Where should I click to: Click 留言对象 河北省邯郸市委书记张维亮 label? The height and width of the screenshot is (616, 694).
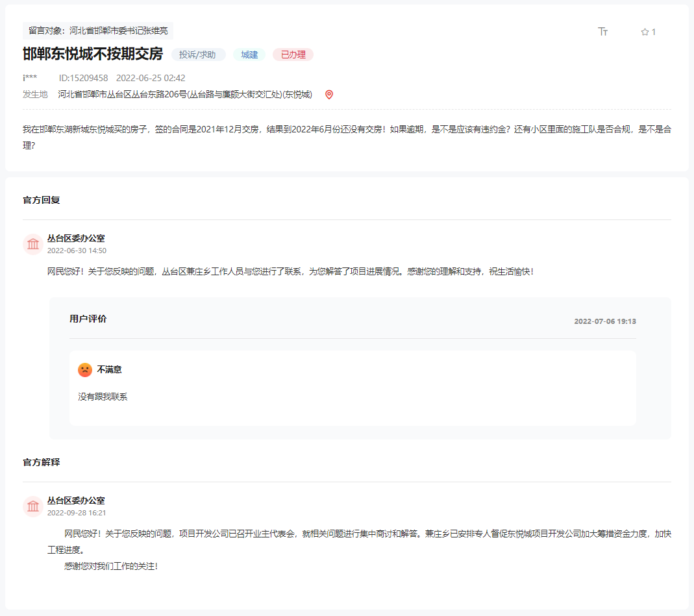point(98,31)
